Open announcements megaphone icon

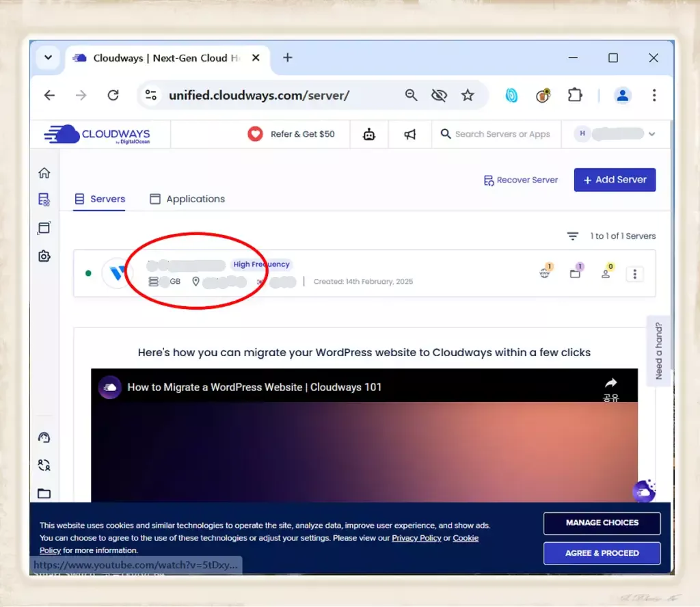[410, 135]
